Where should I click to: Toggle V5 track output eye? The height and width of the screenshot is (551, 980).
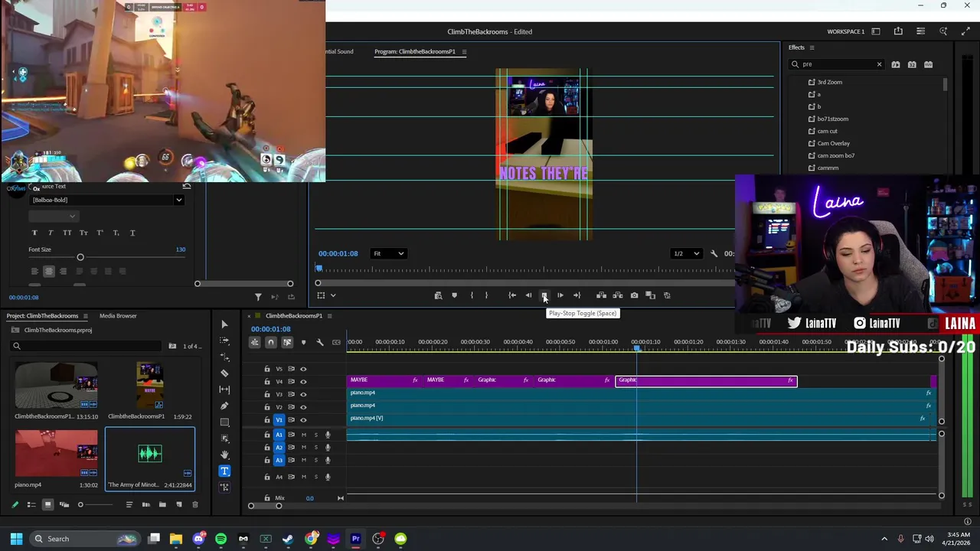(x=303, y=369)
